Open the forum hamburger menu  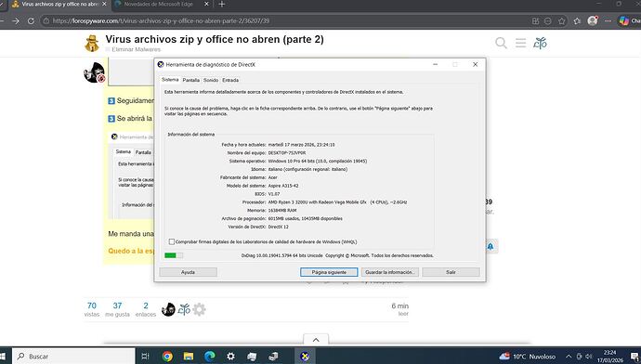coord(520,43)
